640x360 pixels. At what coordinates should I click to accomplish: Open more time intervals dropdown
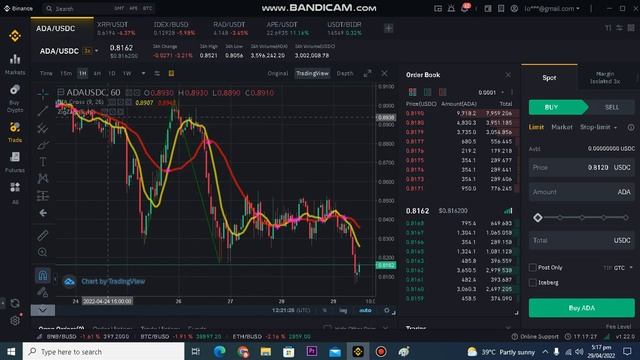coord(143,73)
